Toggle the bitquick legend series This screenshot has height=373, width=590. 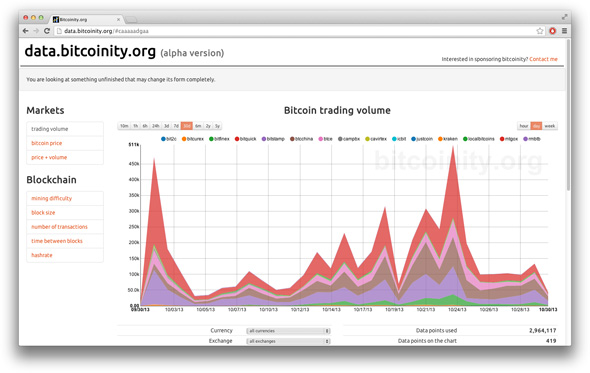(245, 139)
